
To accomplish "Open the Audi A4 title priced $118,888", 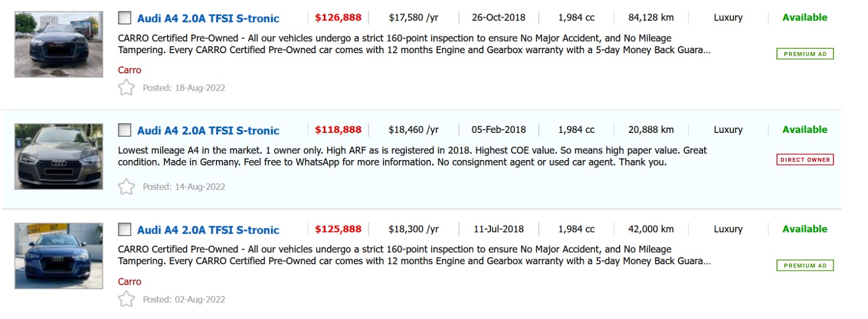I will pyautogui.click(x=208, y=131).
